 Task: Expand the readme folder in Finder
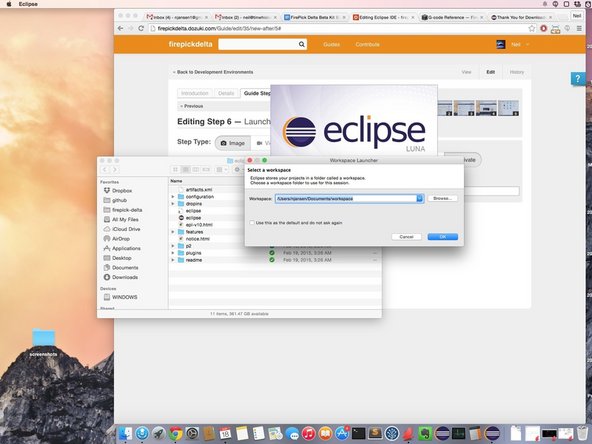point(173,260)
